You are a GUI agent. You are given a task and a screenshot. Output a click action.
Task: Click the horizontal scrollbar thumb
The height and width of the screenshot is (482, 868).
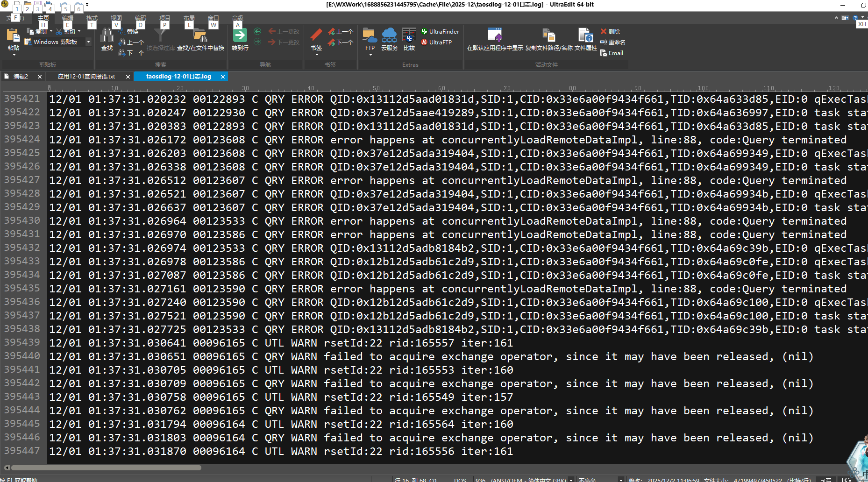click(106, 468)
